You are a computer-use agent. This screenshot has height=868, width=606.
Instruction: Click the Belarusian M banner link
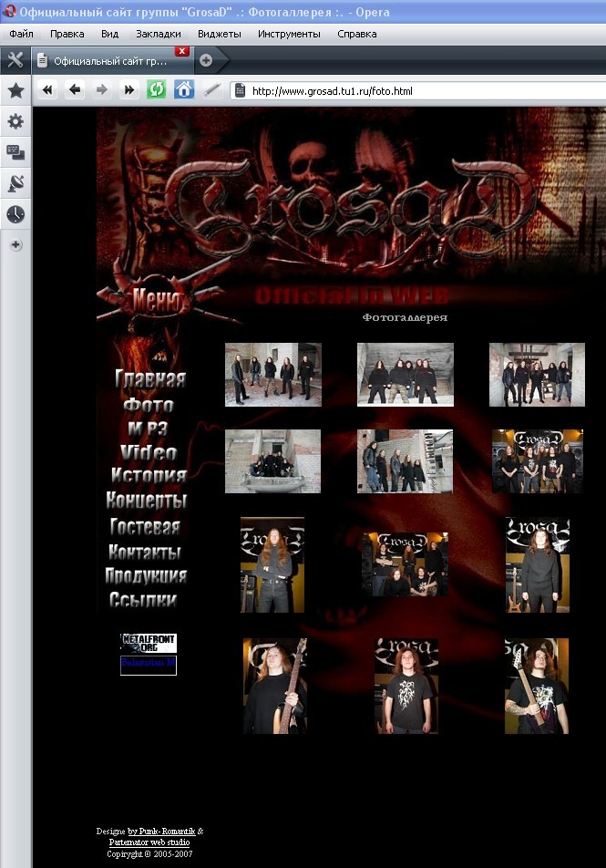pos(149,665)
